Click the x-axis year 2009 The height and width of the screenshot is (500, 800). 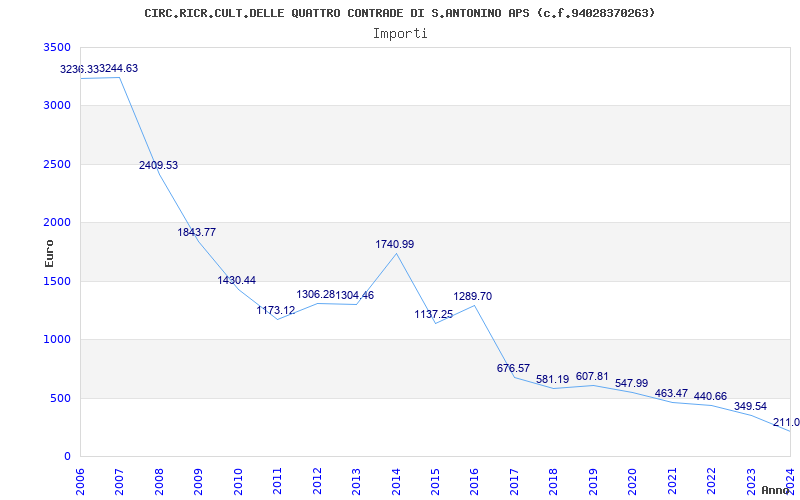[x=198, y=482]
